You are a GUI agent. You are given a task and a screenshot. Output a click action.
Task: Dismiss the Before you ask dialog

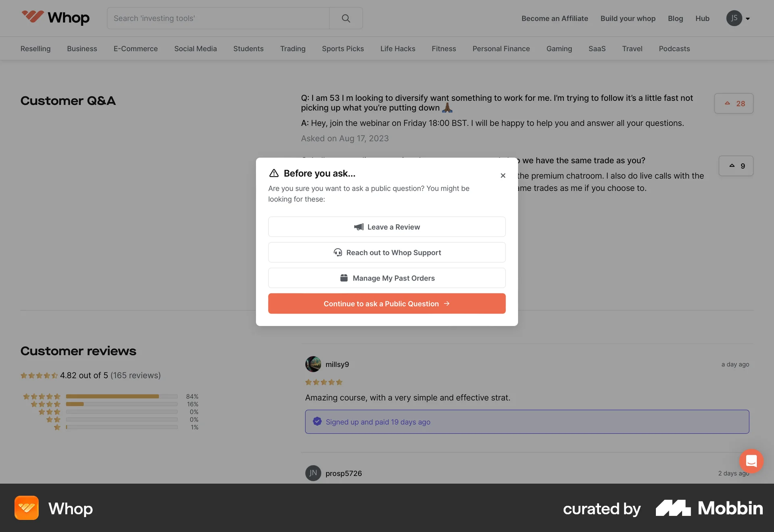[x=503, y=175]
